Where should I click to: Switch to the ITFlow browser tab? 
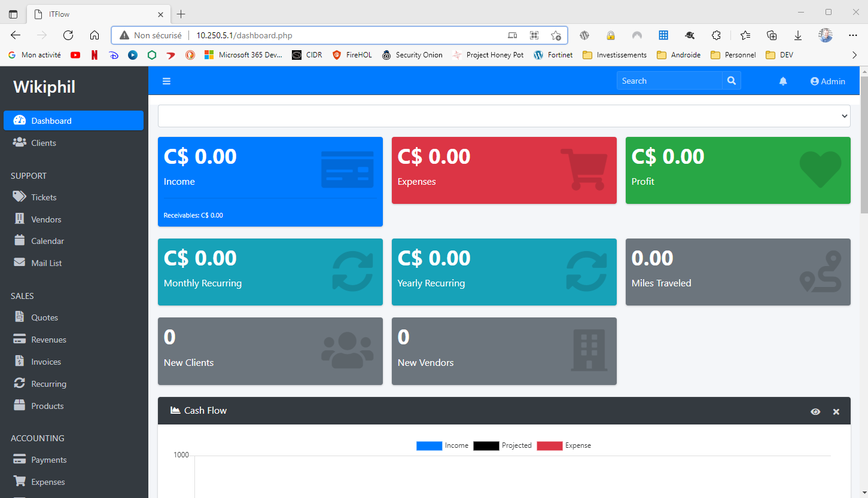coord(96,14)
